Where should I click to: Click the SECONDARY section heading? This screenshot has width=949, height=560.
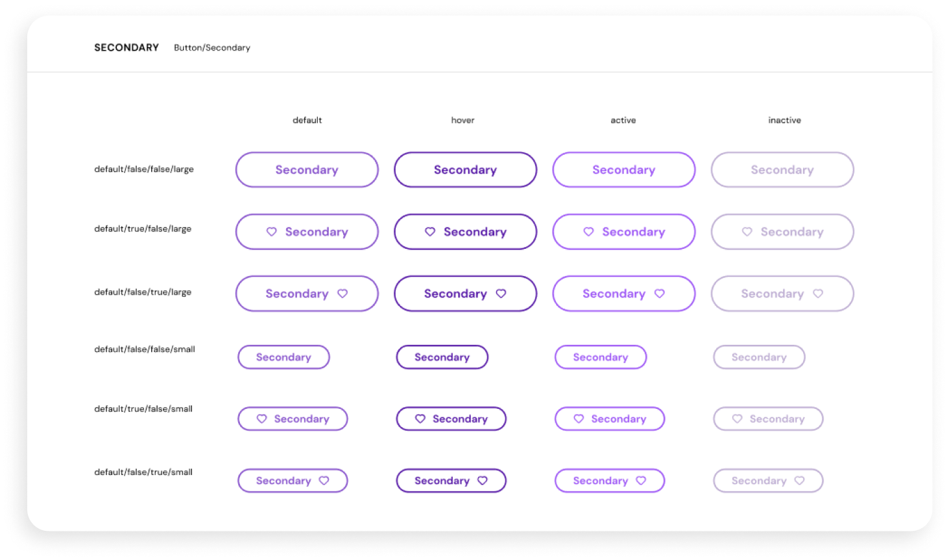pyautogui.click(x=126, y=48)
